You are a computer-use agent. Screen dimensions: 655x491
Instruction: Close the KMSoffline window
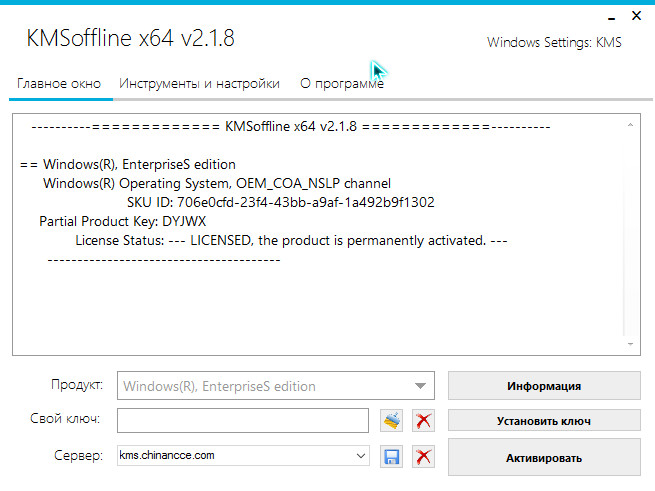(636, 15)
